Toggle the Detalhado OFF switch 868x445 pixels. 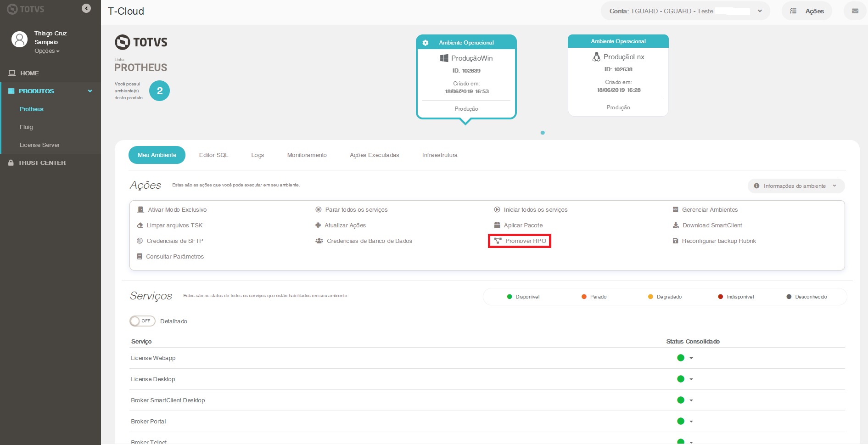click(x=142, y=321)
